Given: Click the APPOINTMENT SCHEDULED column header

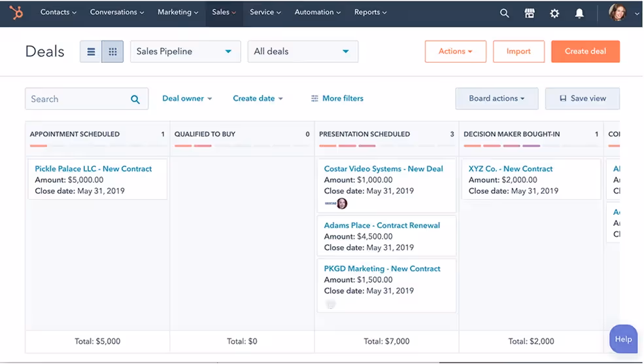Looking at the screenshot, I should [x=75, y=134].
